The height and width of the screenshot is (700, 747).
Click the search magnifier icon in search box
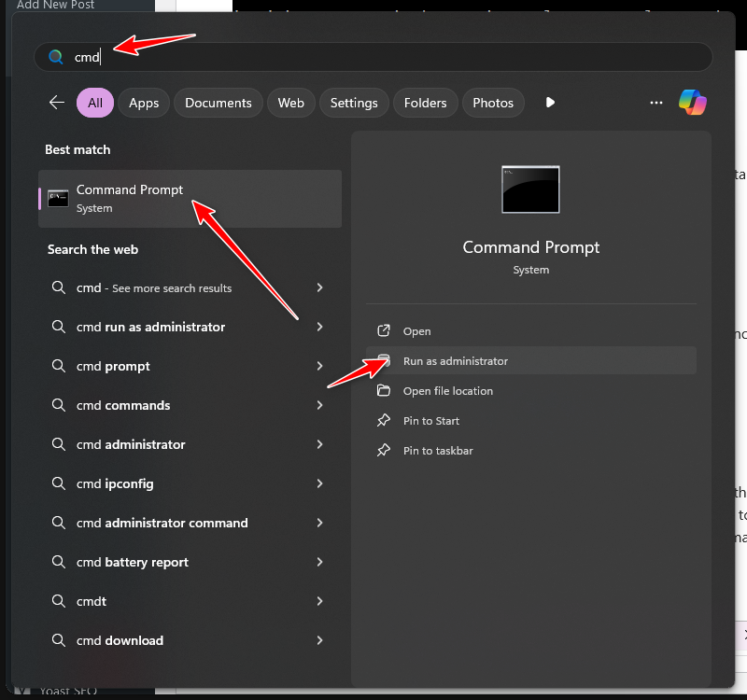(56, 57)
